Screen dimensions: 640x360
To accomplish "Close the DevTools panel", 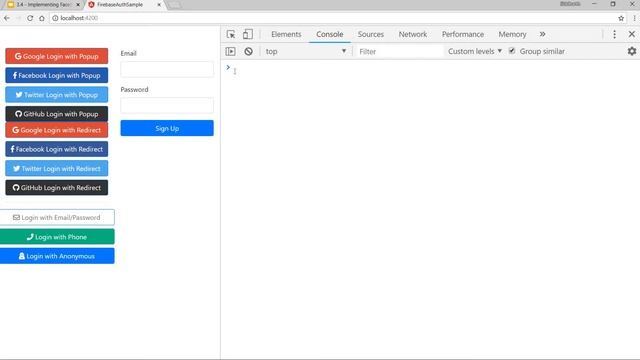I will [x=631, y=34].
